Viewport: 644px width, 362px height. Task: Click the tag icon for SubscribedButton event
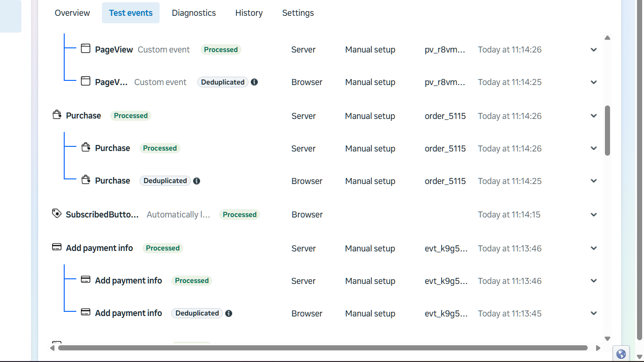click(x=57, y=214)
